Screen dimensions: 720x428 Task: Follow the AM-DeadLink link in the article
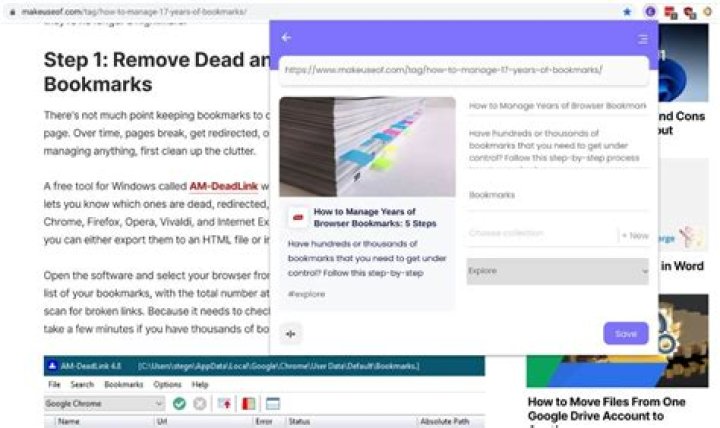[x=224, y=186]
